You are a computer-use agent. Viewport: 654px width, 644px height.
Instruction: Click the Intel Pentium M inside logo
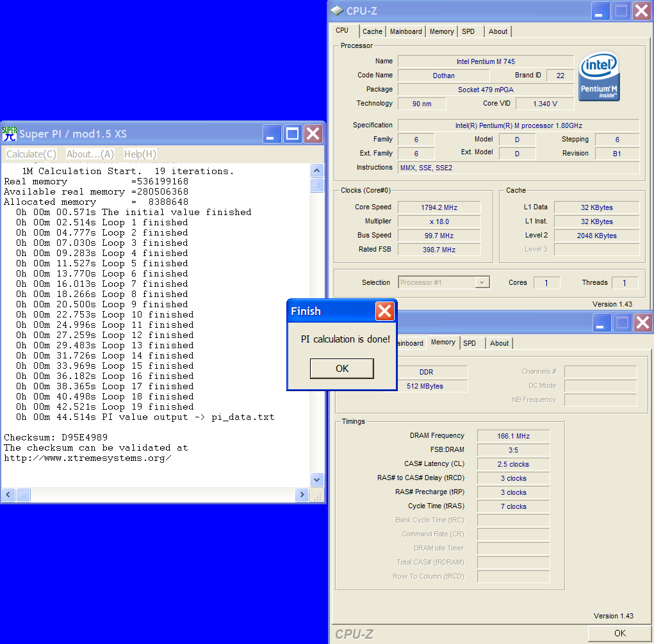pos(599,76)
